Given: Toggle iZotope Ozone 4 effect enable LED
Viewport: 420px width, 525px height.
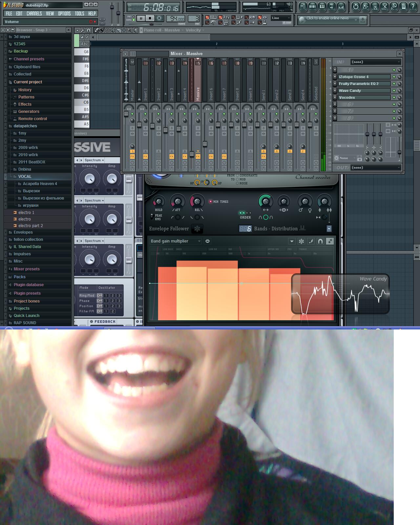Looking at the screenshot, I should pyautogui.click(x=394, y=77).
